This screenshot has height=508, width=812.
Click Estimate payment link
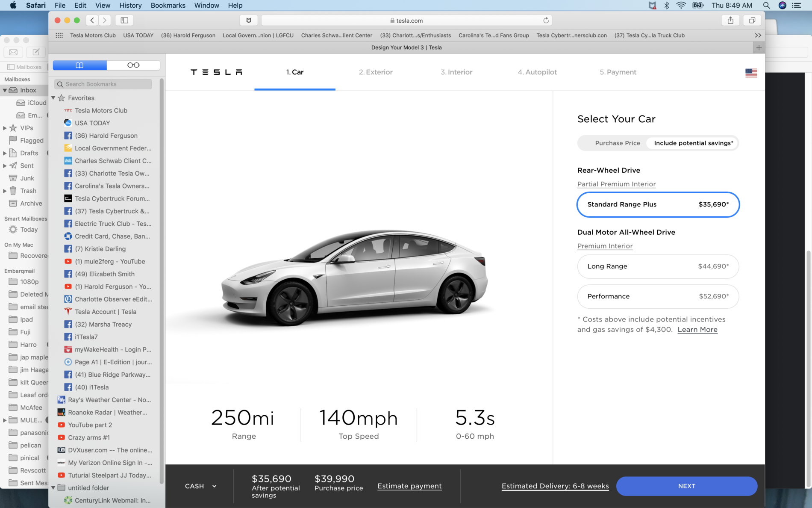click(x=409, y=486)
